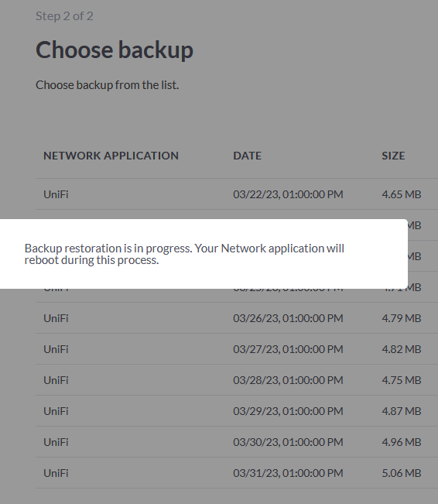Click the 4.96 MB size cell
The height and width of the screenshot is (504, 438).
click(x=402, y=442)
